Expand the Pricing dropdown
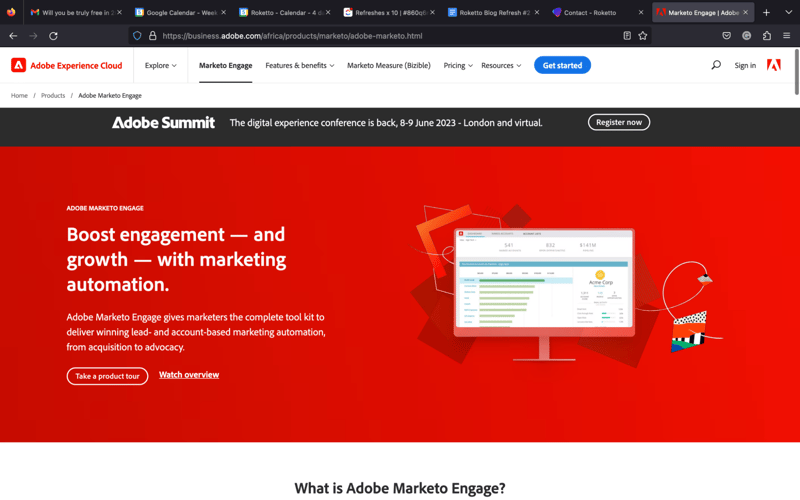This screenshot has width=800, height=500. pyautogui.click(x=458, y=65)
